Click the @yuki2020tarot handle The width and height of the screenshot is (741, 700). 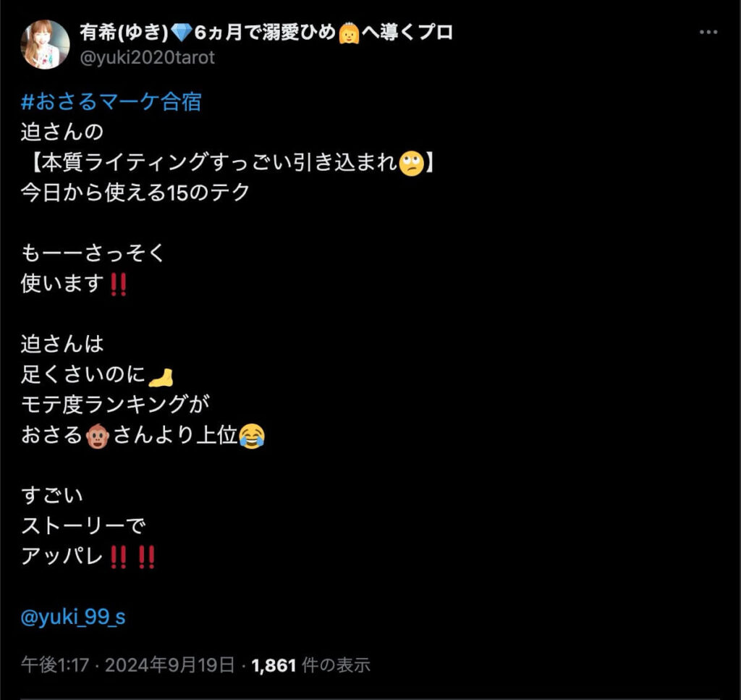pyautogui.click(x=148, y=58)
